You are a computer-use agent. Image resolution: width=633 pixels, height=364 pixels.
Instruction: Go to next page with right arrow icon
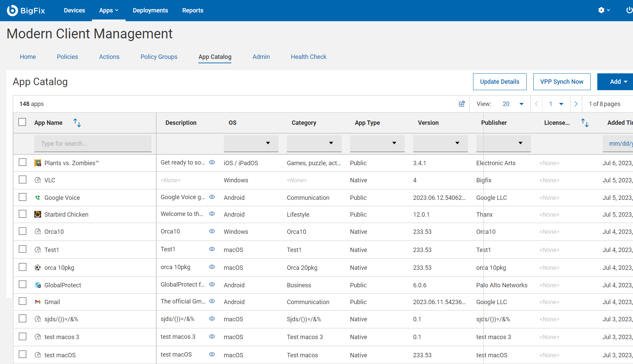point(576,104)
